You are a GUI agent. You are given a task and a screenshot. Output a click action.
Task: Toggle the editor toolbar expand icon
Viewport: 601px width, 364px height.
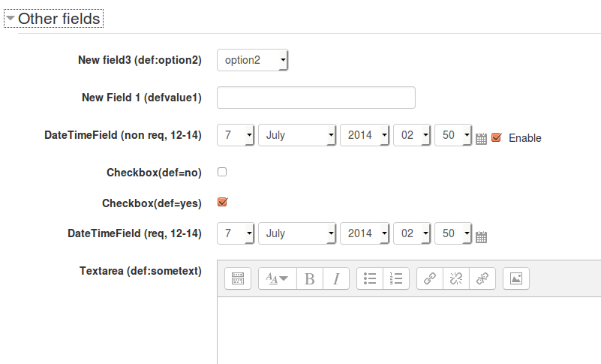(x=238, y=278)
